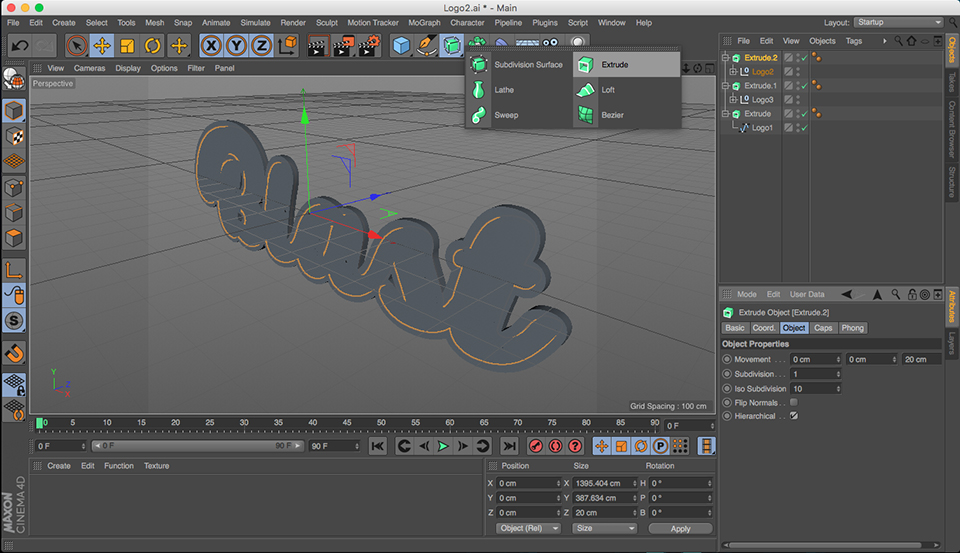
Task: Click Render View clapperboard icon
Action: (317, 45)
